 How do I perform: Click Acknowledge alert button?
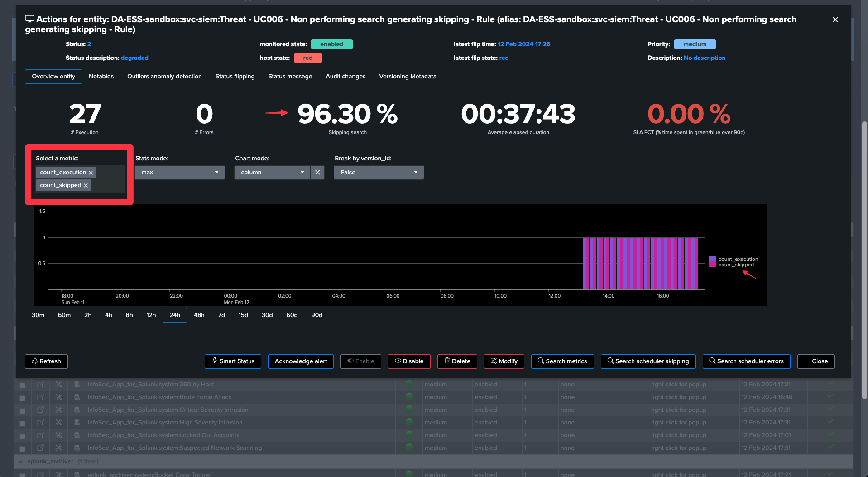click(x=301, y=361)
